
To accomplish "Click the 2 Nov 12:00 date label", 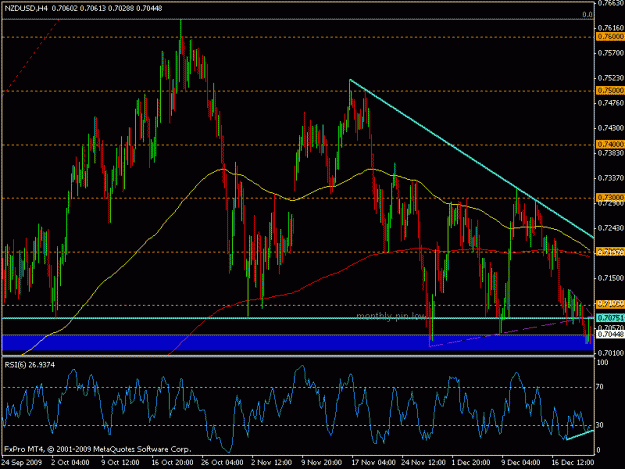I will [x=272, y=462].
